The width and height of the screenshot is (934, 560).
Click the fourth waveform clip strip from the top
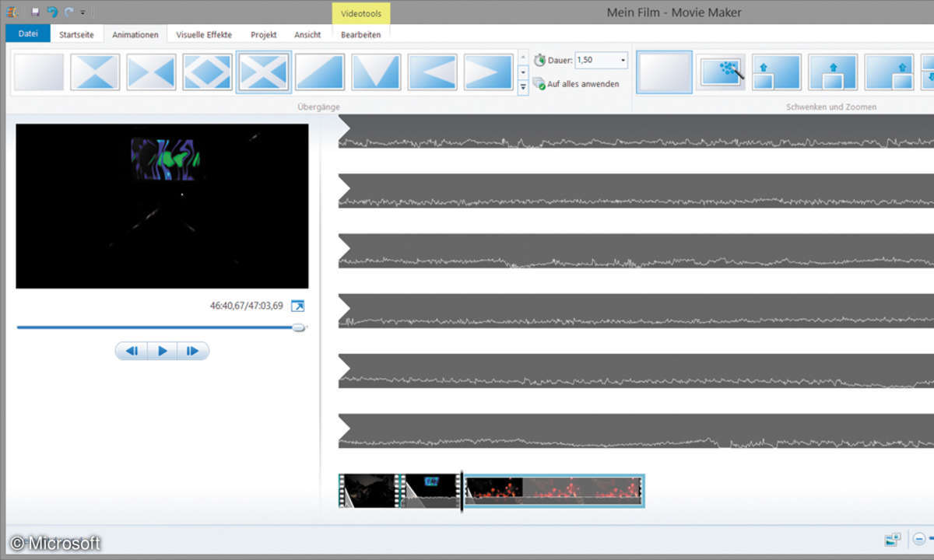click(636, 311)
